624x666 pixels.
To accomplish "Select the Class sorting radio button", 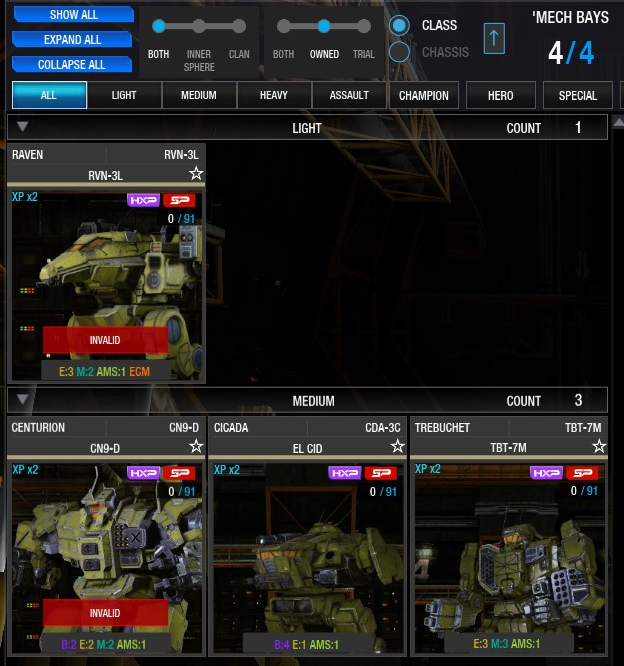I will coord(399,25).
